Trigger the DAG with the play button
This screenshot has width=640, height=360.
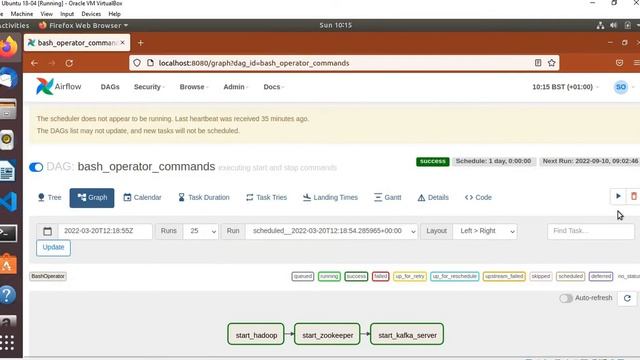[x=618, y=196]
